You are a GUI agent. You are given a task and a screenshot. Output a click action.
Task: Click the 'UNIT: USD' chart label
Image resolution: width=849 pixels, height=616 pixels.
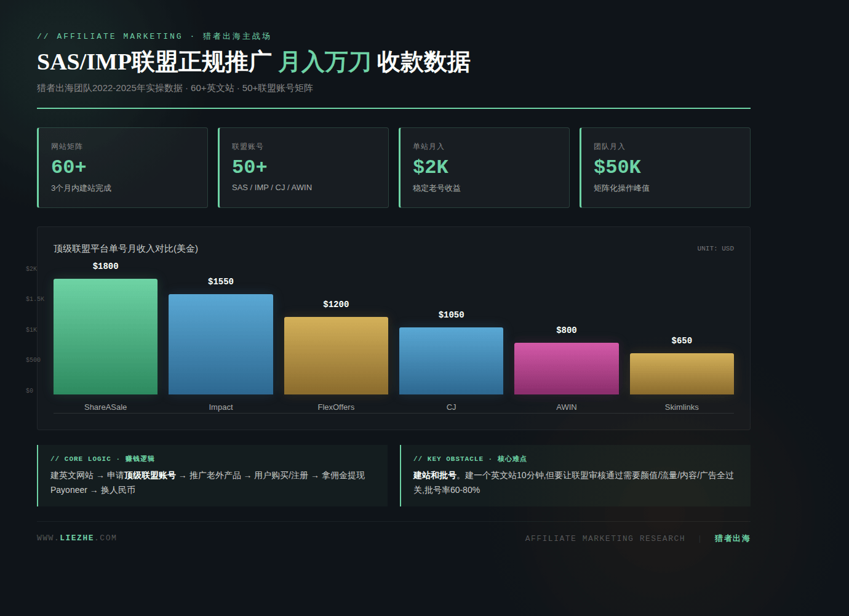pos(715,249)
